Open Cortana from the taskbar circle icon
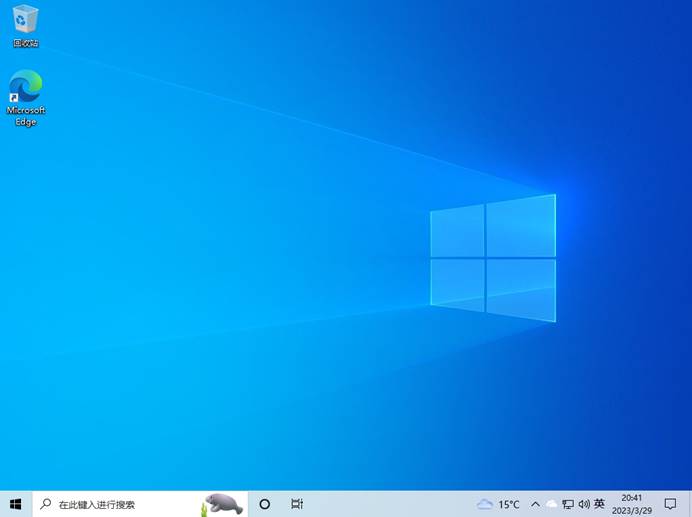Image resolution: width=692 pixels, height=517 pixels. coord(265,504)
